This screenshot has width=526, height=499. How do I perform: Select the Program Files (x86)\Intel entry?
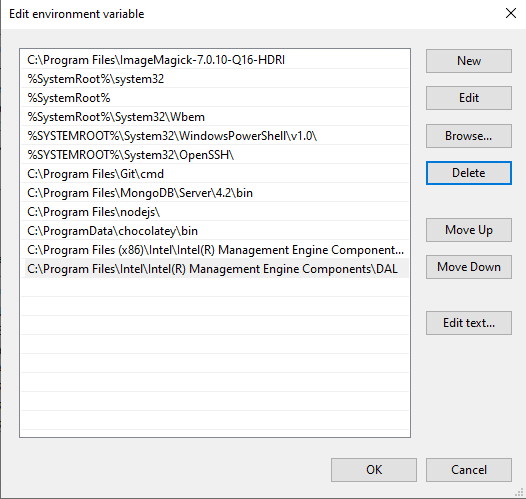click(x=215, y=250)
